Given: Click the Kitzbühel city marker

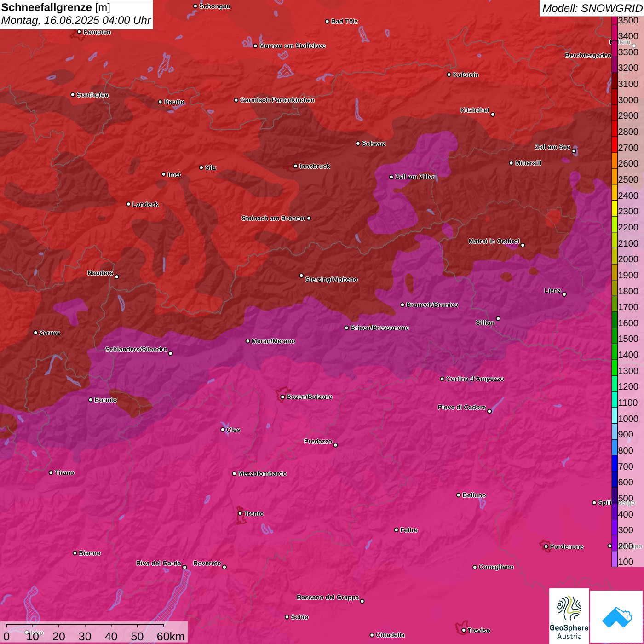Looking at the screenshot, I should point(493,115).
